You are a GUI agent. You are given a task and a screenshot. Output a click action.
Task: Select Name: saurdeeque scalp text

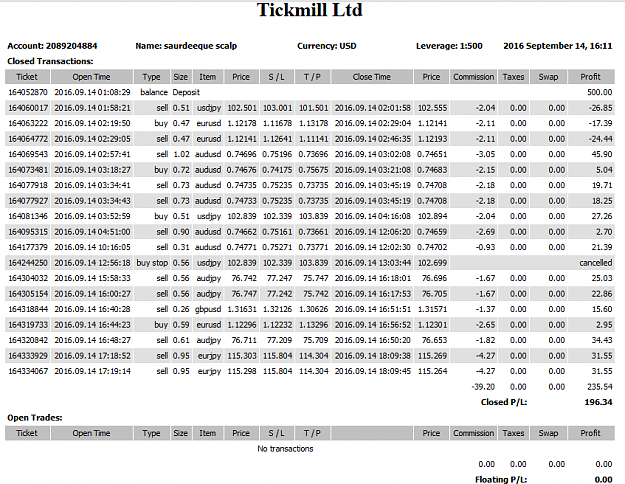tap(186, 46)
